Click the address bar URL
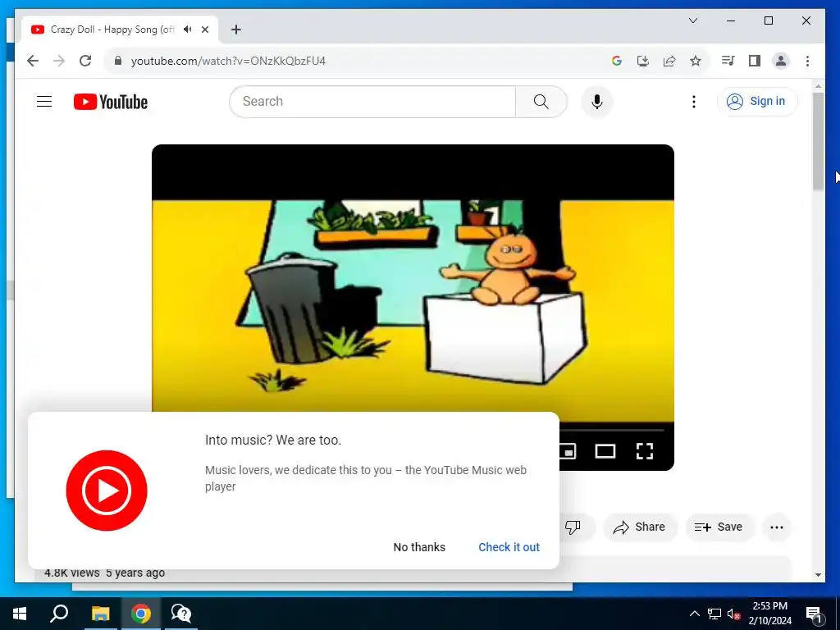 (228, 61)
